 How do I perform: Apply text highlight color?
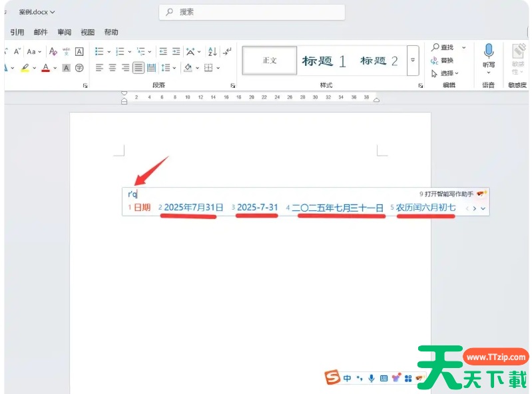point(25,68)
